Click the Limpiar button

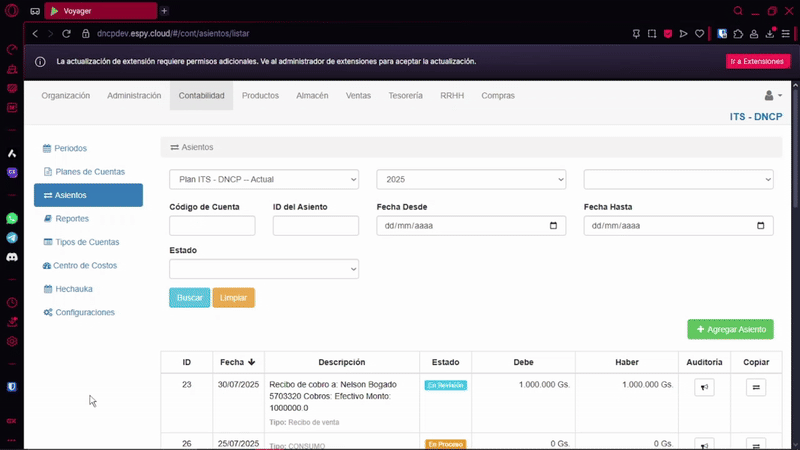click(233, 298)
